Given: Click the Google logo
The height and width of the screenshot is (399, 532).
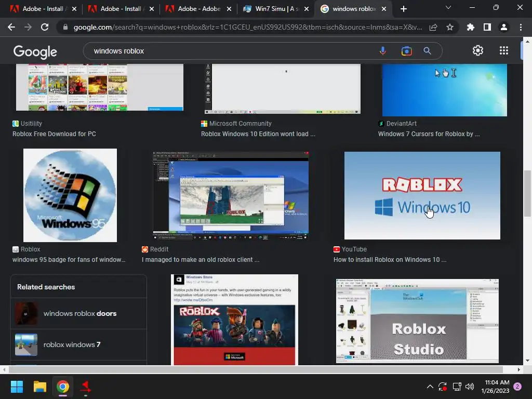Looking at the screenshot, I should (35, 51).
